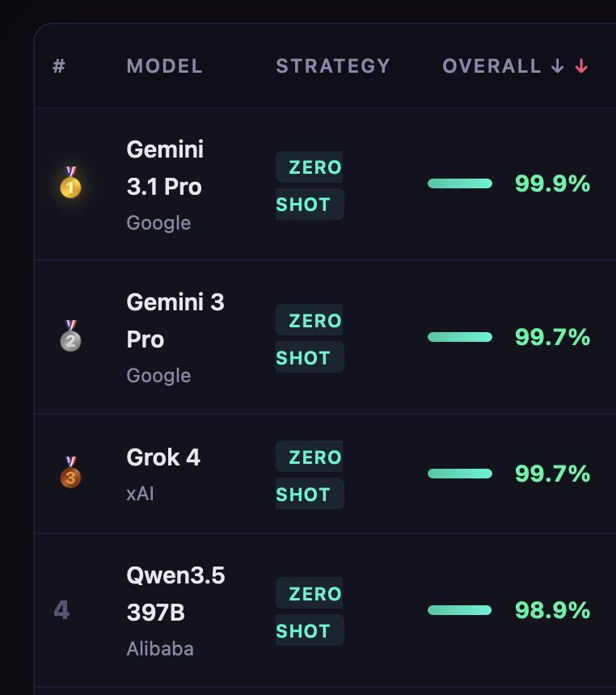Click the red sort arrow beside OVERALL
The image size is (616, 695).
[581, 66]
